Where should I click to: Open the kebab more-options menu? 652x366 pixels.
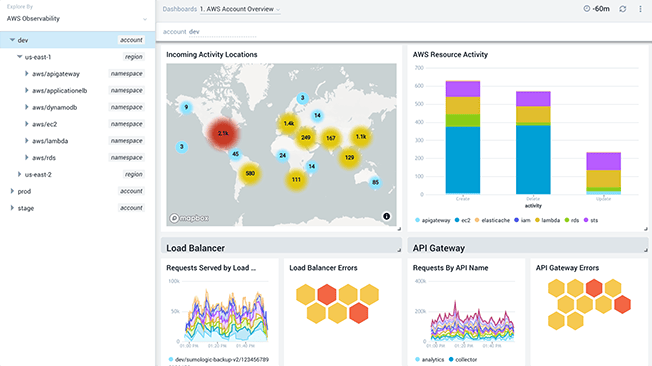[x=640, y=9]
